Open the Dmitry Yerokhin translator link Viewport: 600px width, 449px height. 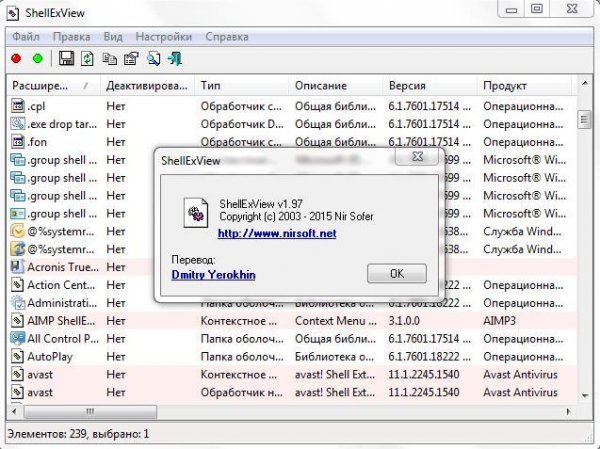[214, 275]
